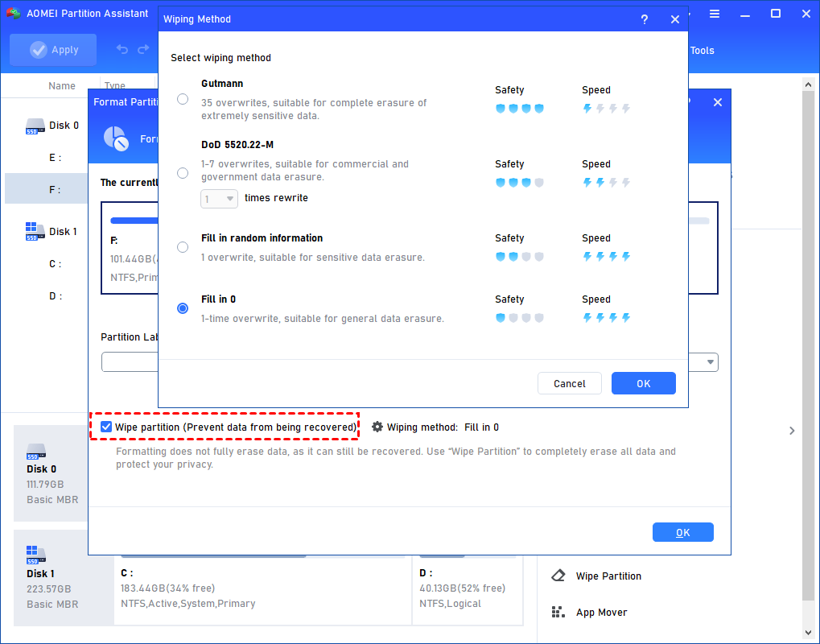Click the Type column header
This screenshot has width=820, height=644.
(x=114, y=85)
